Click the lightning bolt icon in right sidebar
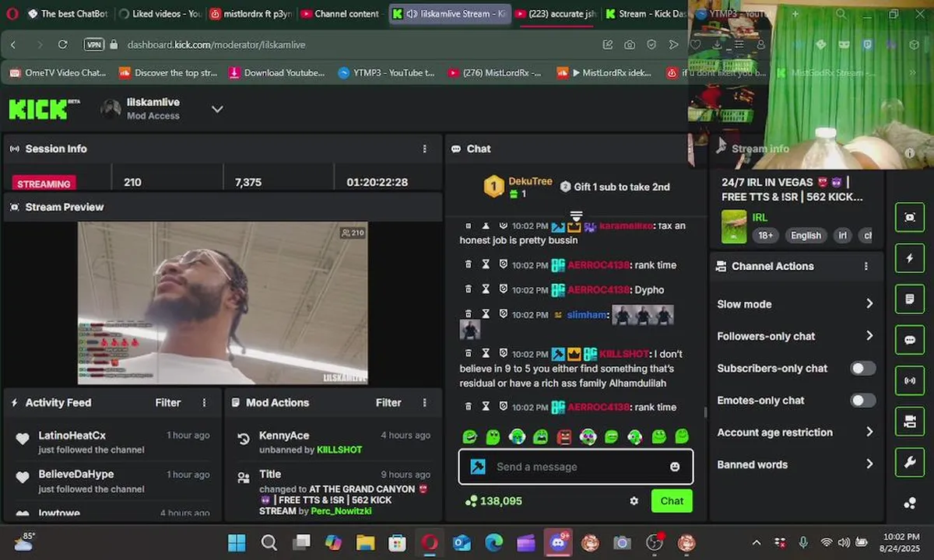Viewport: 934px width, 560px height. [910, 258]
